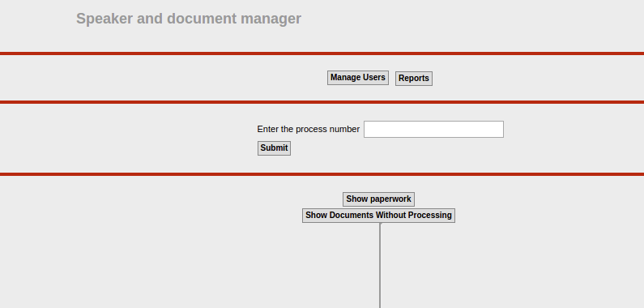Open the Manage Users page

[358, 78]
